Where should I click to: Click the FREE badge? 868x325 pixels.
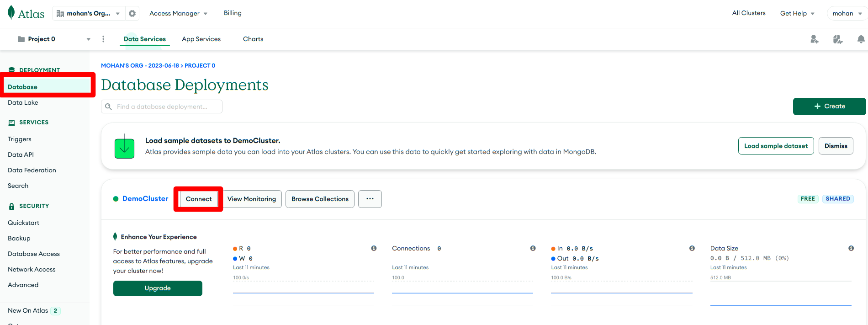[x=808, y=199]
